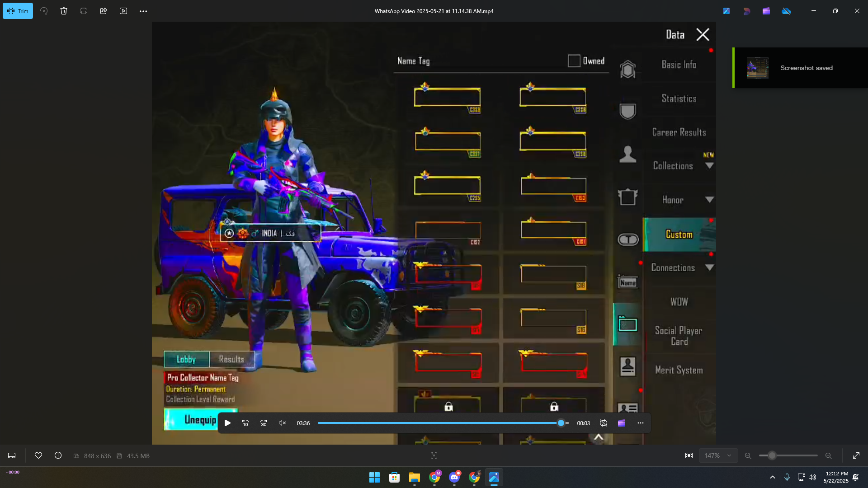Image resolution: width=868 pixels, height=488 pixels.
Task: Click the Unequip button
Action: tap(200, 420)
